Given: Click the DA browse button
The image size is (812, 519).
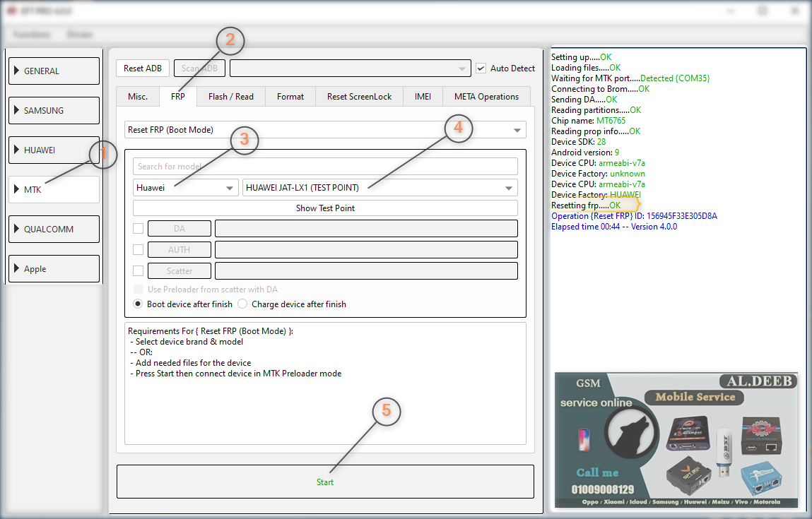Looking at the screenshot, I should coord(180,228).
